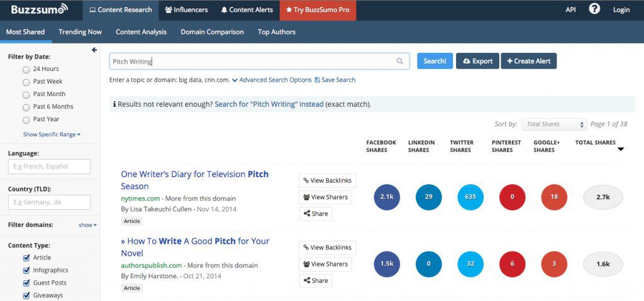Image resolution: width=644 pixels, height=301 pixels.
Task: View Backlinks for the nytimes article
Action: tap(327, 181)
